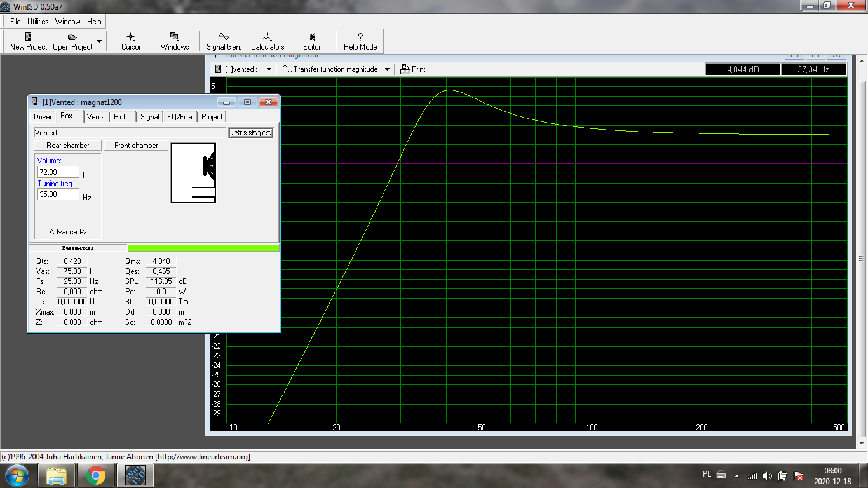Click the Box shape button
Viewport: 868px width, 488px height.
[x=251, y=133]
